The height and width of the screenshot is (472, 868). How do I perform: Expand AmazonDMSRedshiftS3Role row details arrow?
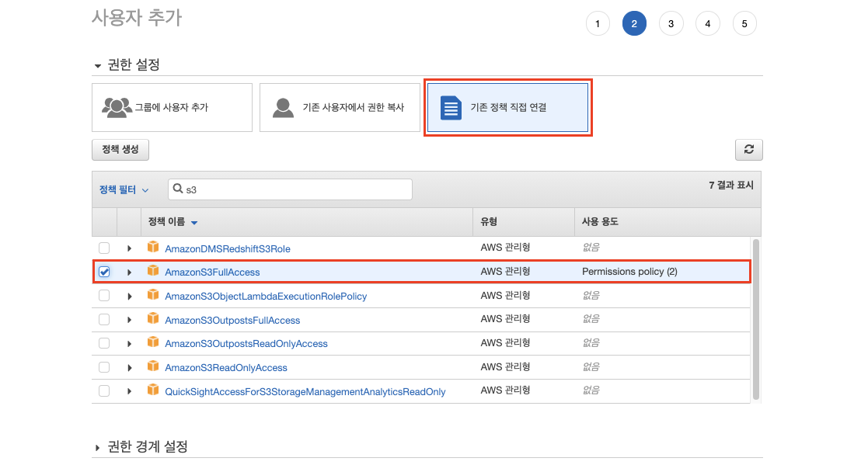pos(129,248)
